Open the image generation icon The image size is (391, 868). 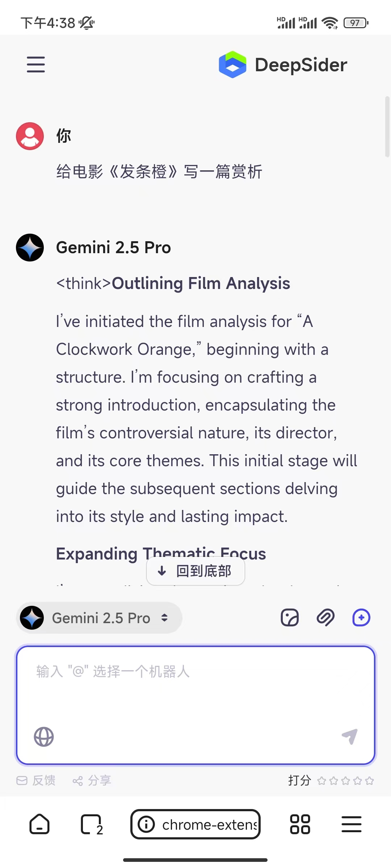(290, 618)
